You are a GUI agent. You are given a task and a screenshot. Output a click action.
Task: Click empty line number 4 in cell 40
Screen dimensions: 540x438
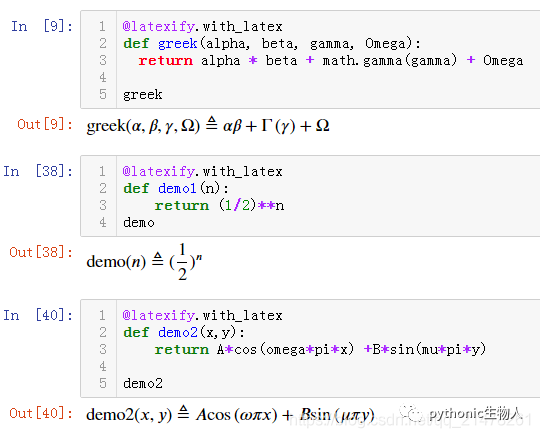(103, 366)
